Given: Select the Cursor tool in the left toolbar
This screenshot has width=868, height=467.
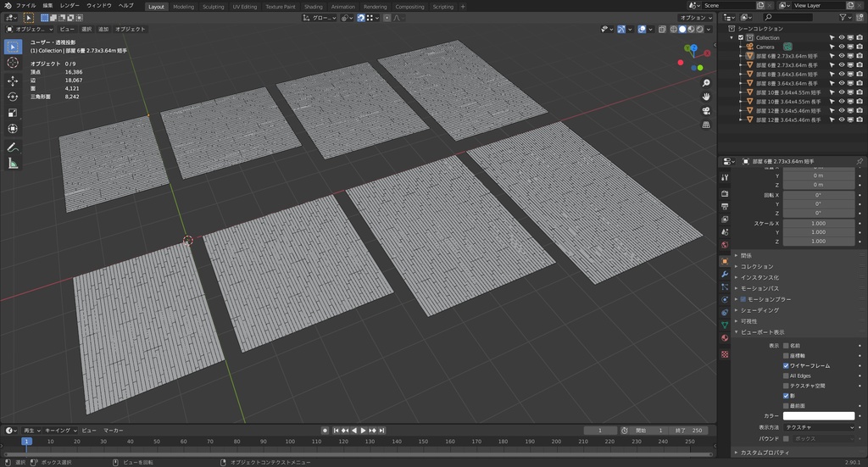Looking at the screenshot, I should coord(13,63).
